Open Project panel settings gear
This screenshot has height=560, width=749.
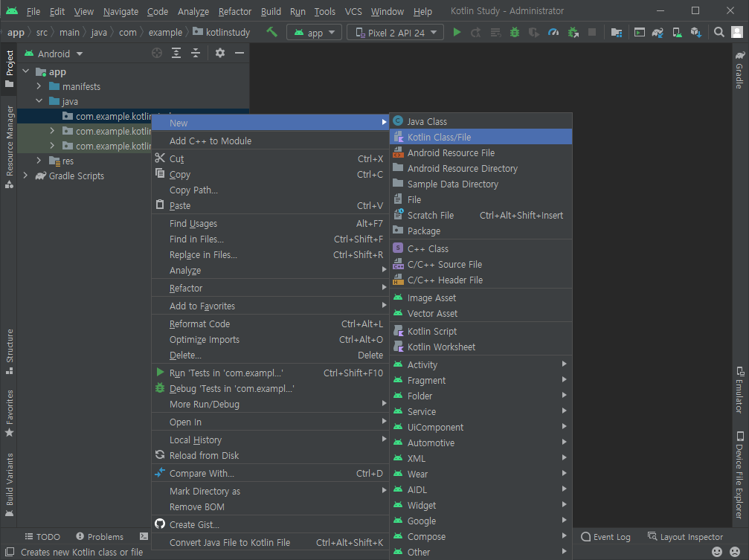(220, 53)
